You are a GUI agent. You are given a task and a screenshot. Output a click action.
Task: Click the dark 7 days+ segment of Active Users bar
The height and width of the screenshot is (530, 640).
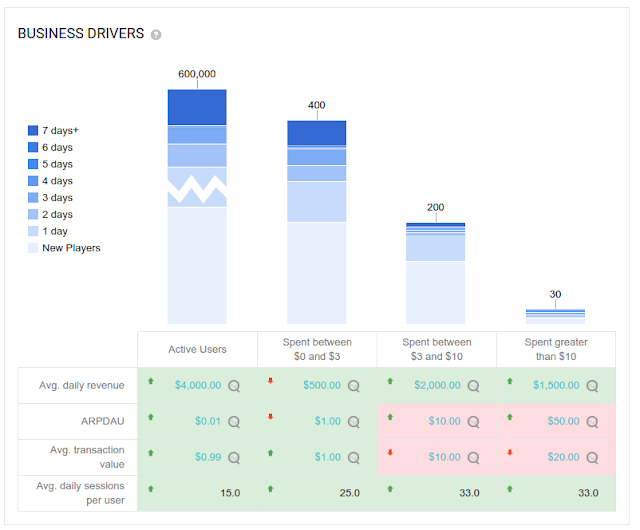pos(197,107)
